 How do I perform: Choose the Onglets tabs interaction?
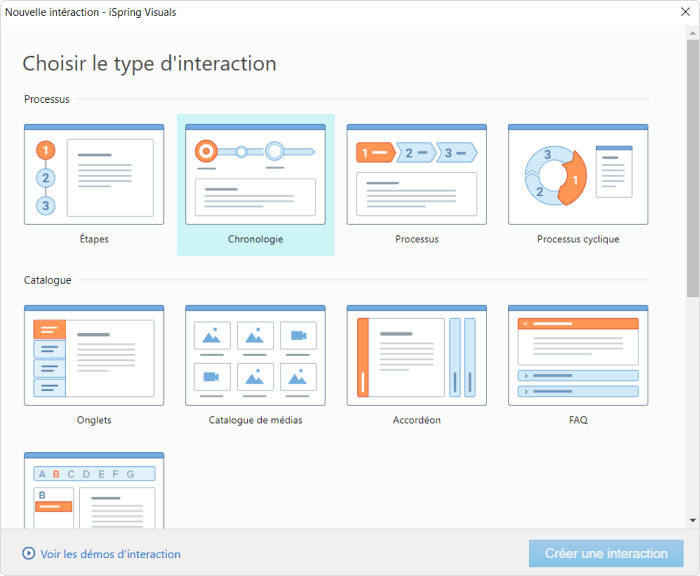tap(94, 355)
